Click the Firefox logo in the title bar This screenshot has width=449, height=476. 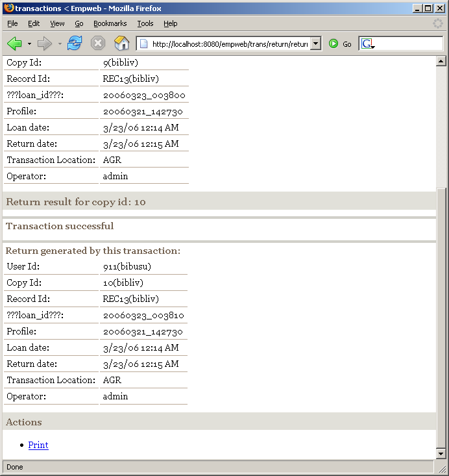click(9, 8)
